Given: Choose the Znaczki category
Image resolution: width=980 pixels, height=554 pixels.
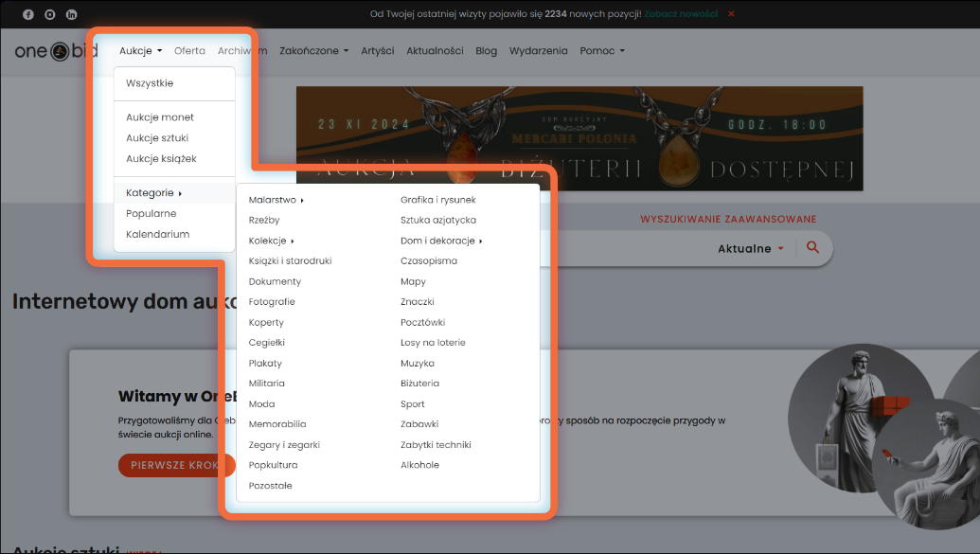Looking at the screenshot, I should [x=417, y=301].
